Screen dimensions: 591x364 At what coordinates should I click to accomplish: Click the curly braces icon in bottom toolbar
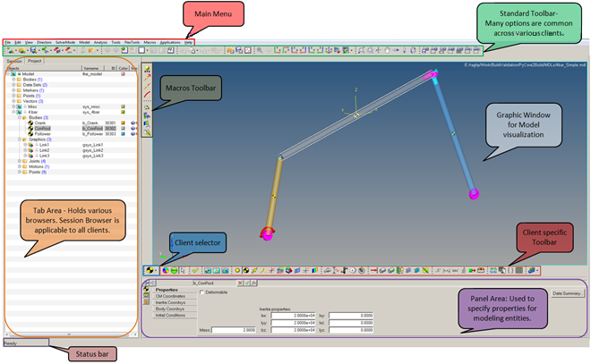(510, 270)
